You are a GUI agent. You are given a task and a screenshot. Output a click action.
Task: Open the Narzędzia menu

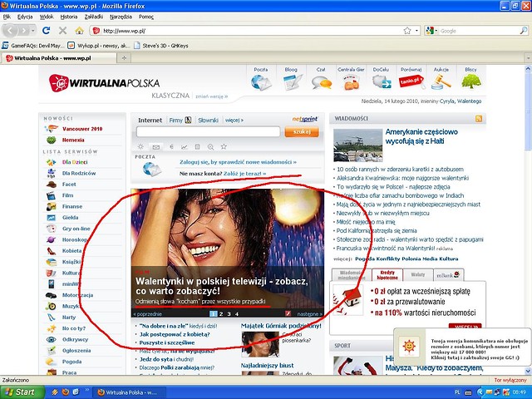click(121, 17)
